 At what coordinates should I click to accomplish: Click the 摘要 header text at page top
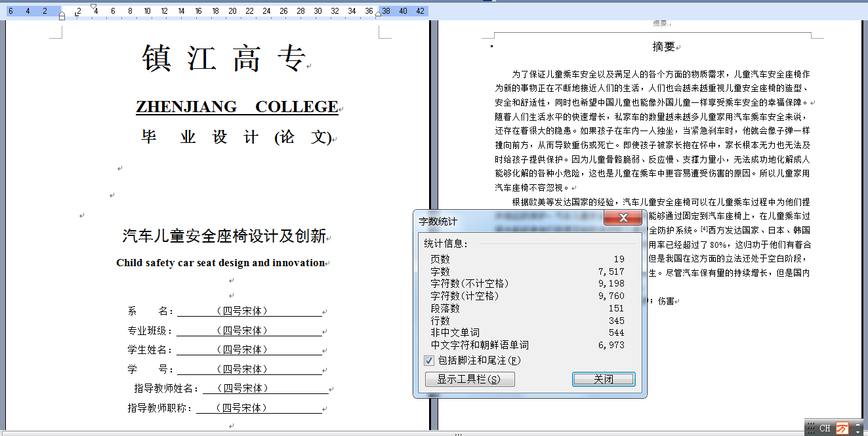click(x=659, y=24)
